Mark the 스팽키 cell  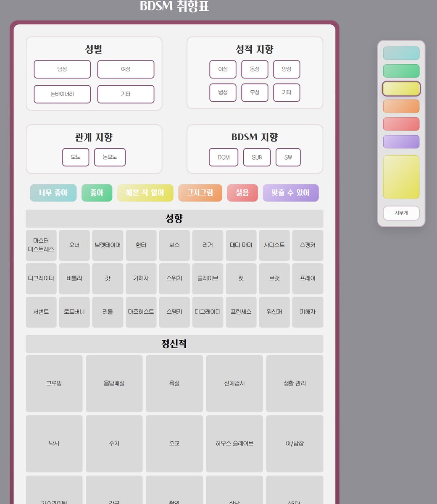point(174,312)
